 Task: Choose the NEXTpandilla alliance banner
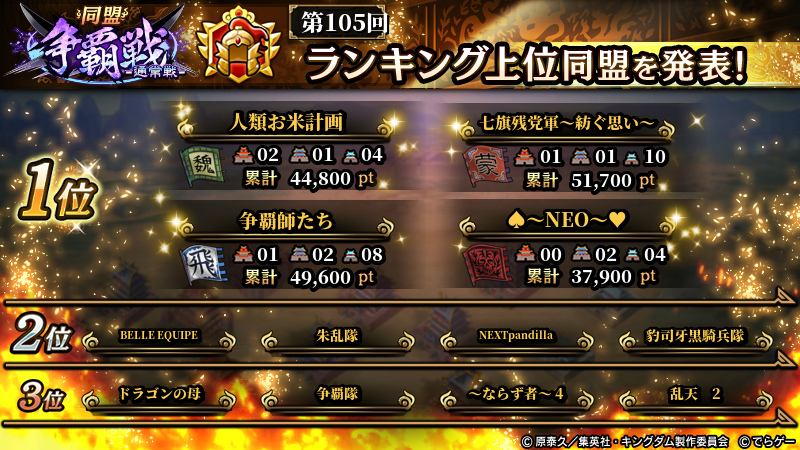[x=516, y=339]
